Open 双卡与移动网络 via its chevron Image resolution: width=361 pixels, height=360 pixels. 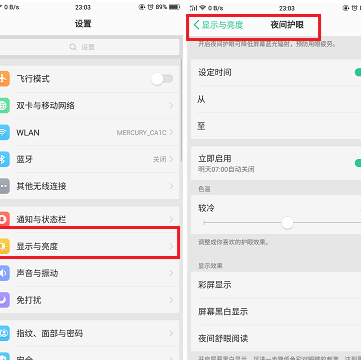pos(171,106)
